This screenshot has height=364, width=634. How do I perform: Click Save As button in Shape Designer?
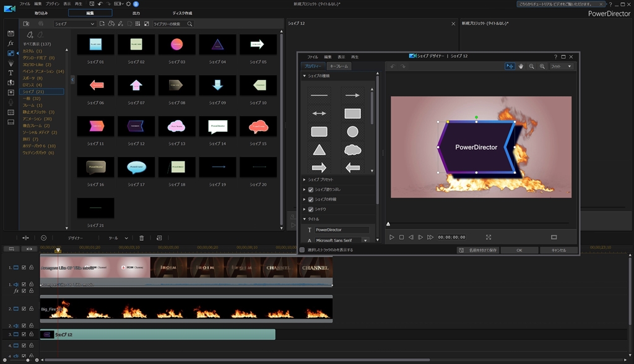point(479,250)
